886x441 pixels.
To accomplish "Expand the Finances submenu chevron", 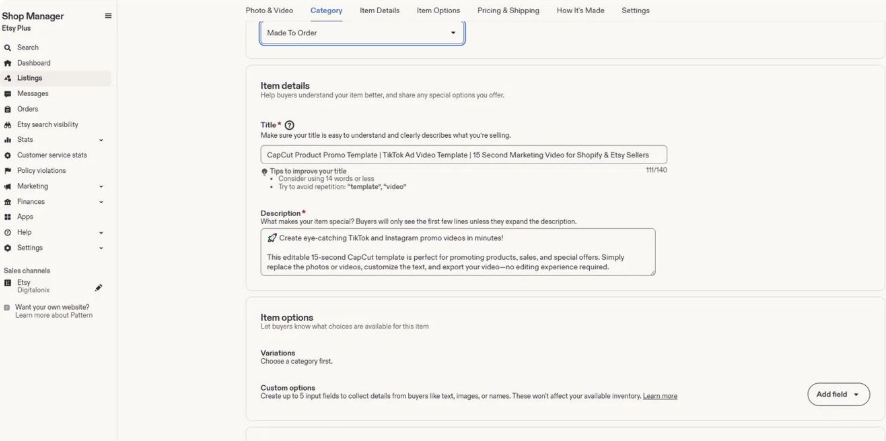I will (101, 202).
